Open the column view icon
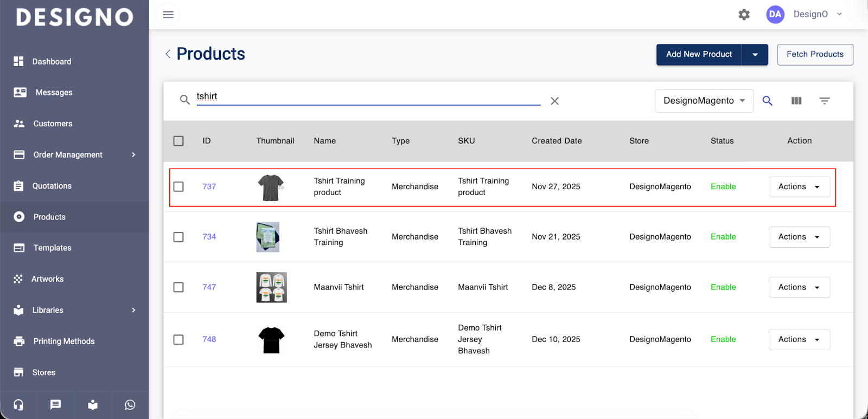 click(x=796, y=101)
